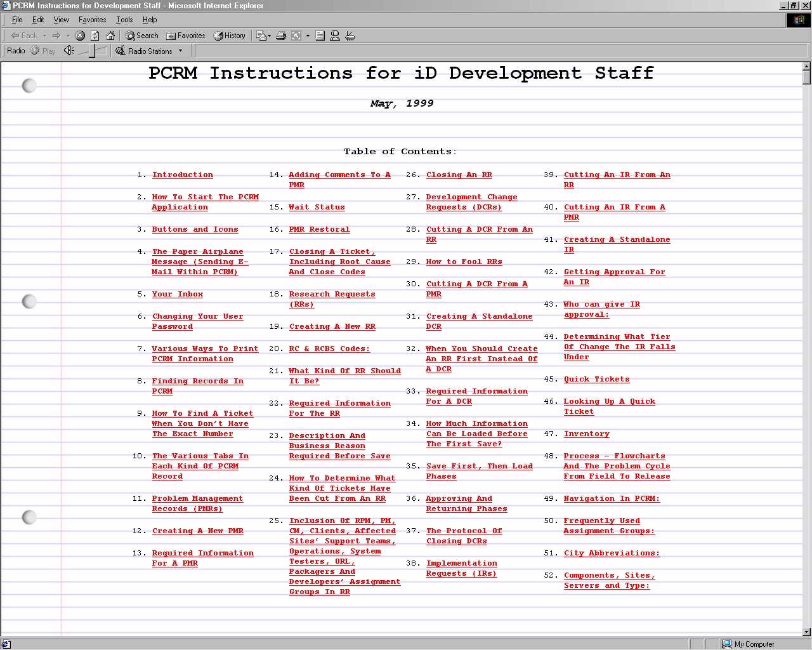Mute the radio with the speaker icon

click(69, 51)
